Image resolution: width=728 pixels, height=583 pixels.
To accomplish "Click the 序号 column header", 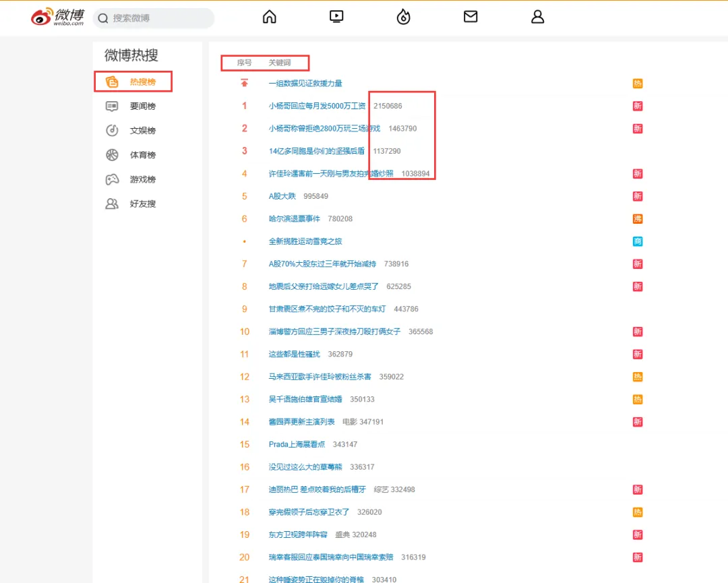I will click(x=244, y=63).
